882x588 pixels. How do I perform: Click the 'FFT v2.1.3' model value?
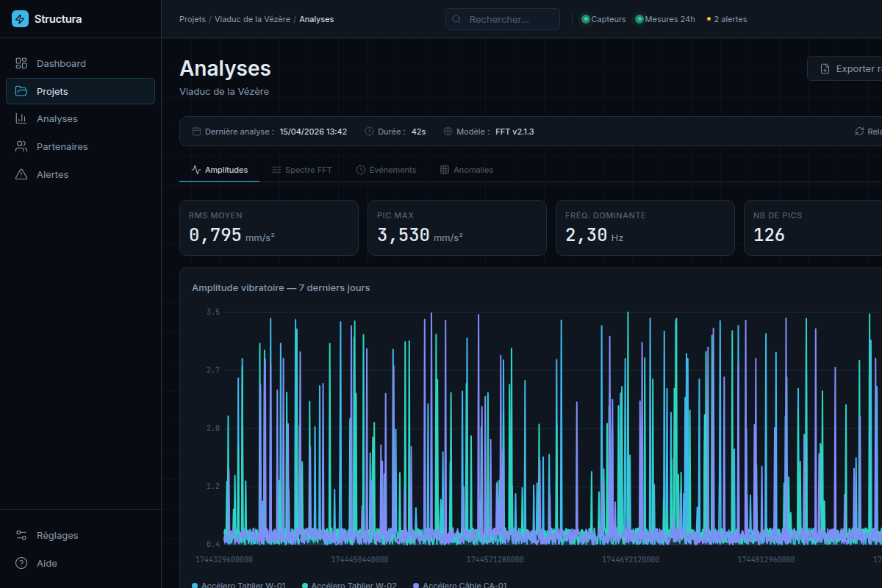[x=514, y=132]
